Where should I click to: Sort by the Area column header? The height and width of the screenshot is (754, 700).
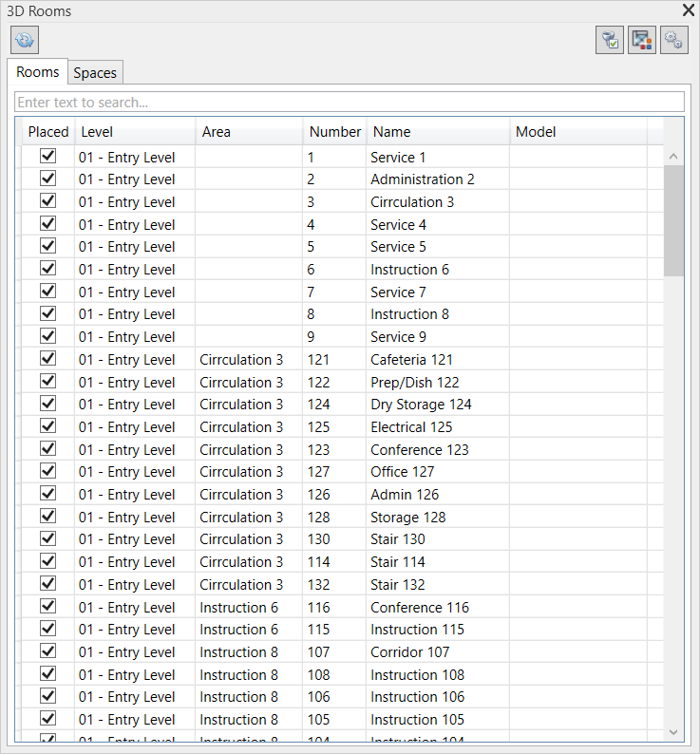point(249,132)
